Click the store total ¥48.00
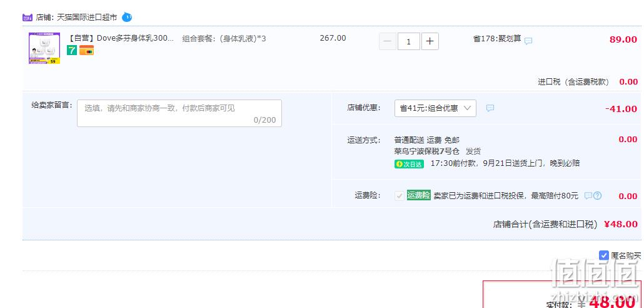 621,224
